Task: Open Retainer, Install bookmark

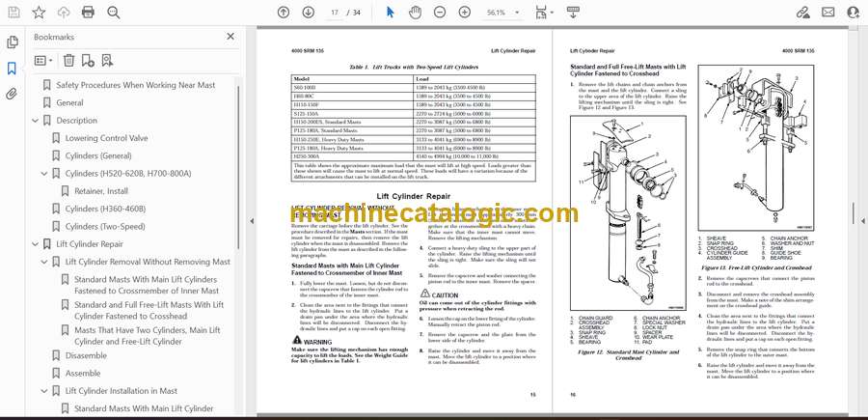Action: [x=101, y=191]
